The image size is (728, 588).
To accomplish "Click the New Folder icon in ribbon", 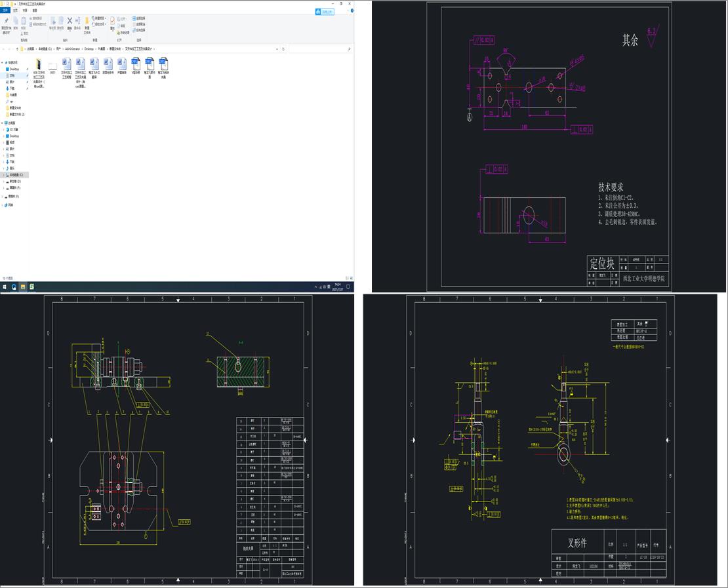I will click(x=87, y=21).
